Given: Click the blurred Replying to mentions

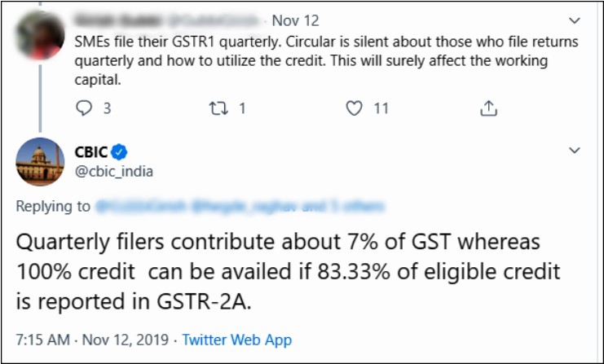Looking at the screenshot, I should coord(240,207).
